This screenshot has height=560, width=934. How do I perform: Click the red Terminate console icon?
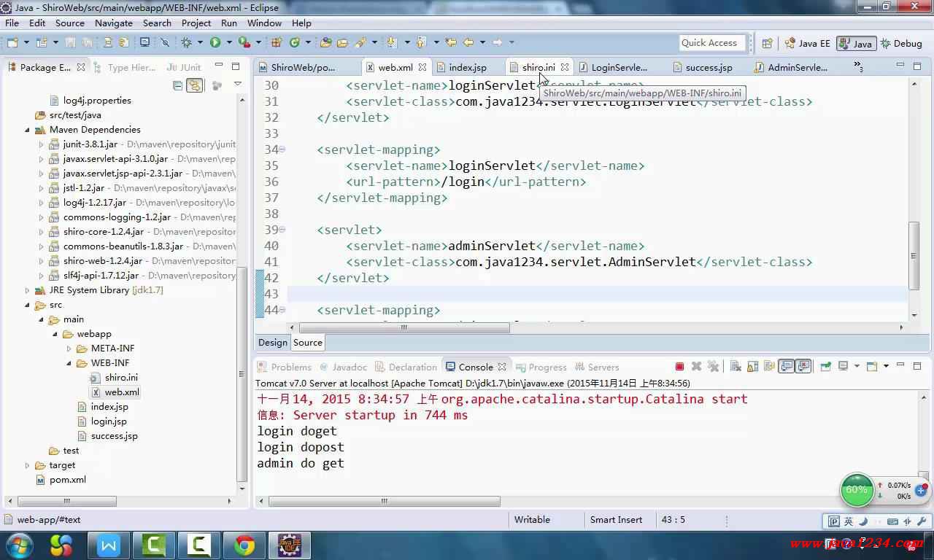(x=679, y=366)
